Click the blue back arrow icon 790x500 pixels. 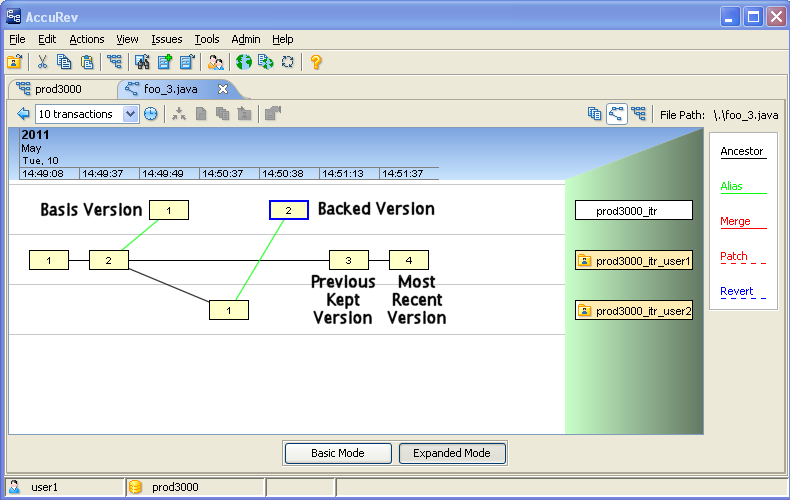[23, 114]
